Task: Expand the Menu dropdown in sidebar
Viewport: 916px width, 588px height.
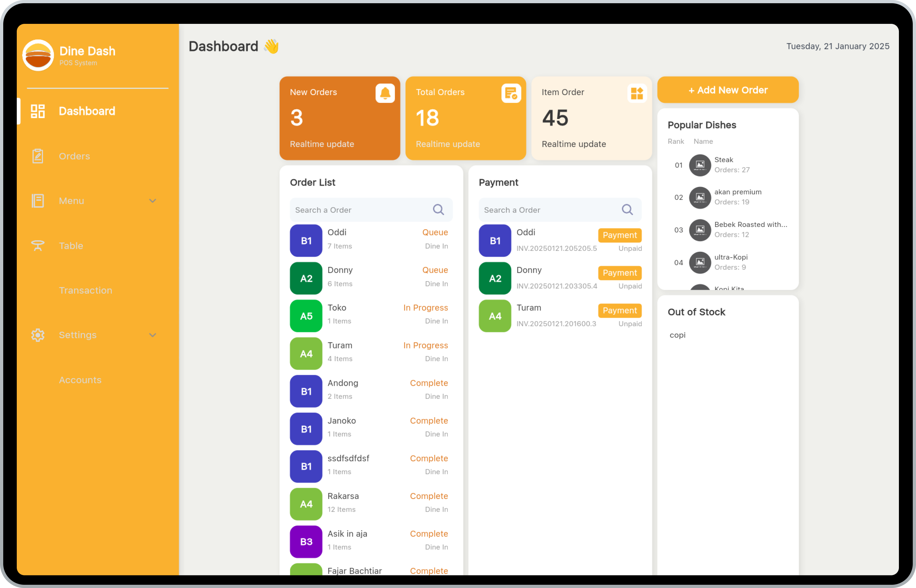Action: click(x=153, y=200)
